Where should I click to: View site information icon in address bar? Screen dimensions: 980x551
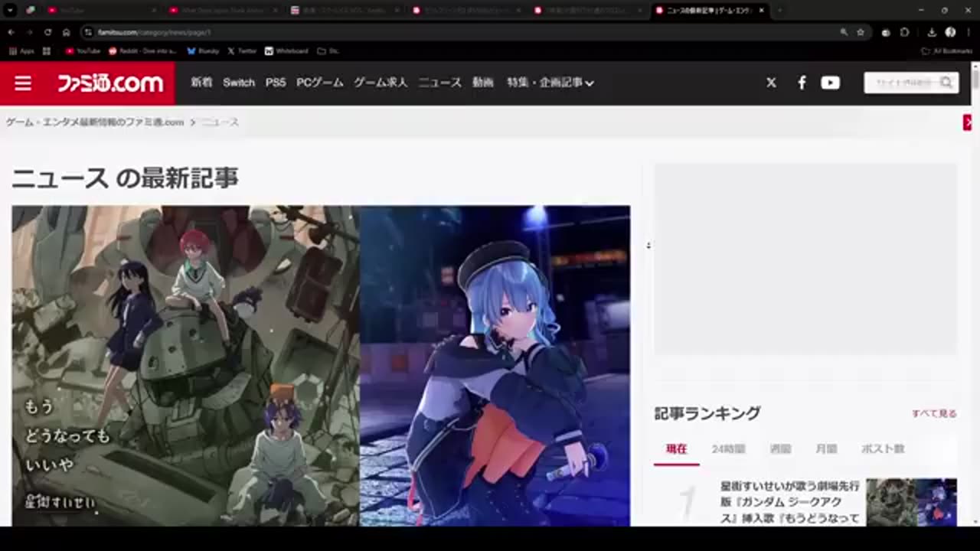(88, 32)
